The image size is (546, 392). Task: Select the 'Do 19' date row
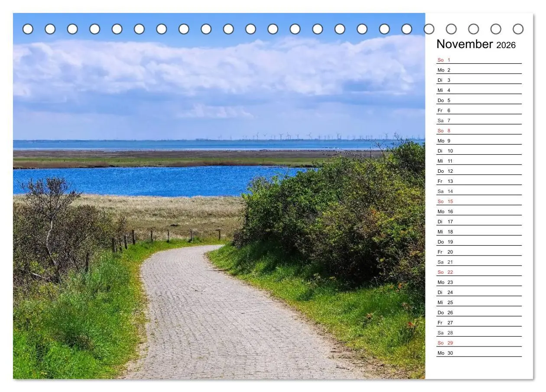[479, 242]
